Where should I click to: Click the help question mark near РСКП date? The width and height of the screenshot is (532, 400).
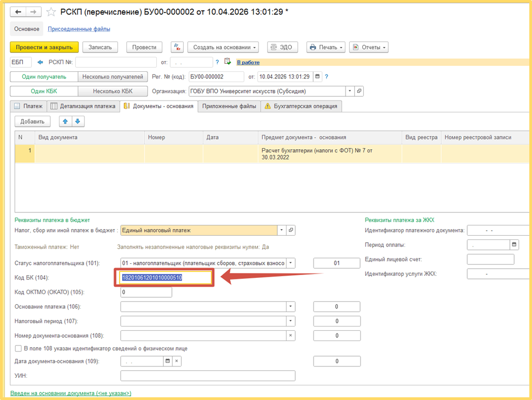click(x=217, y=62)
